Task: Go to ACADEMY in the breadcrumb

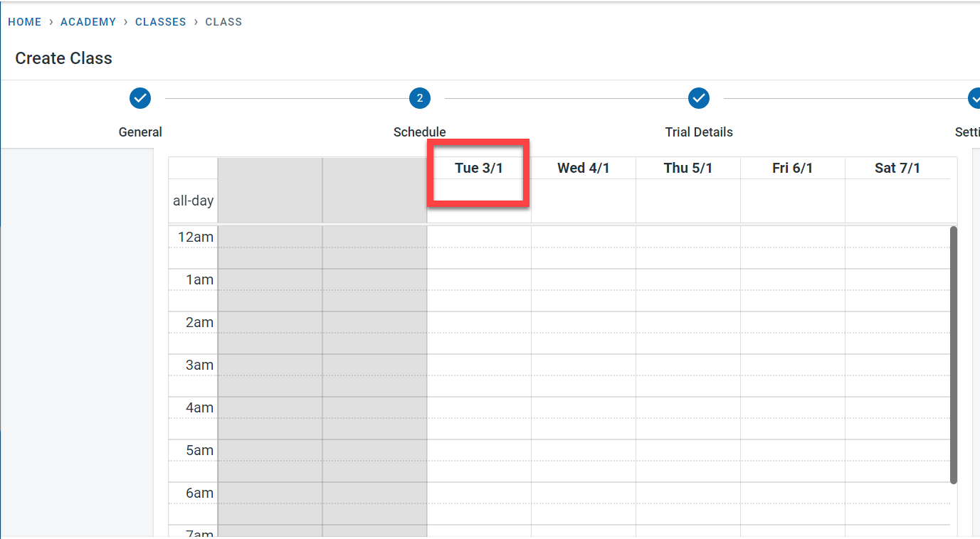Action: 88,22
